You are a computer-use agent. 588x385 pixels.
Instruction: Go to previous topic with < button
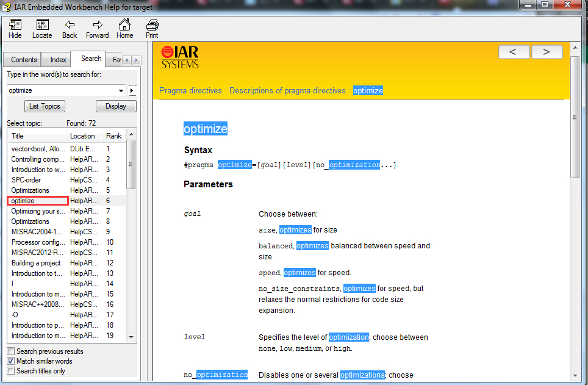click(x=513, y=52)
